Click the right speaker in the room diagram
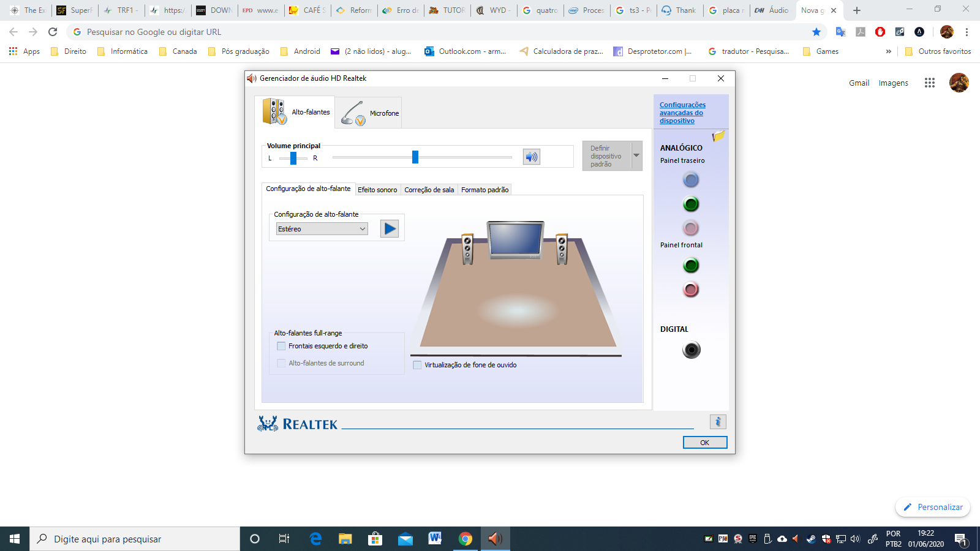 [x=562, y=249]
